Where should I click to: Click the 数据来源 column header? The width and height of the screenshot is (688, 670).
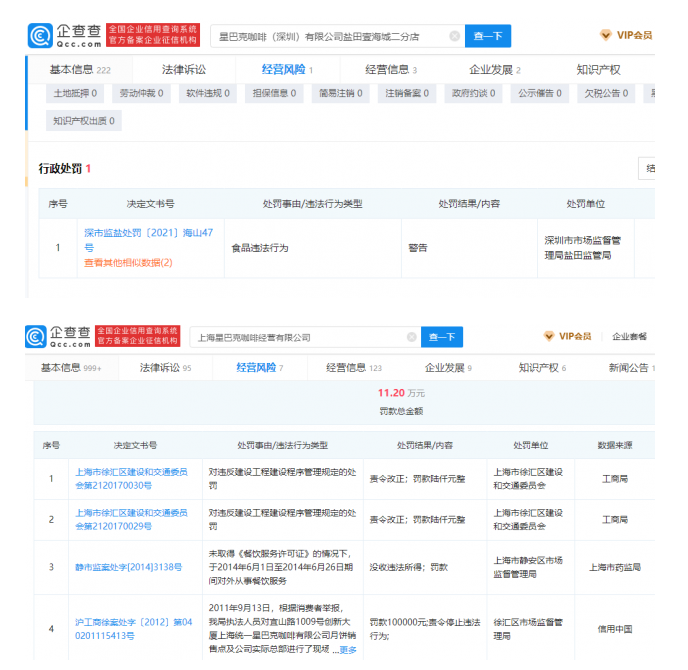(x=615, y=445)
